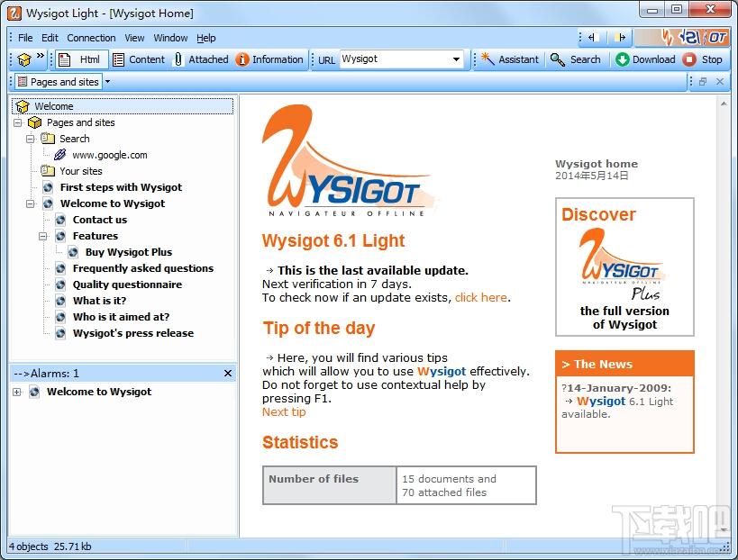
Task: Start the Download
Action: coord(645,59)
